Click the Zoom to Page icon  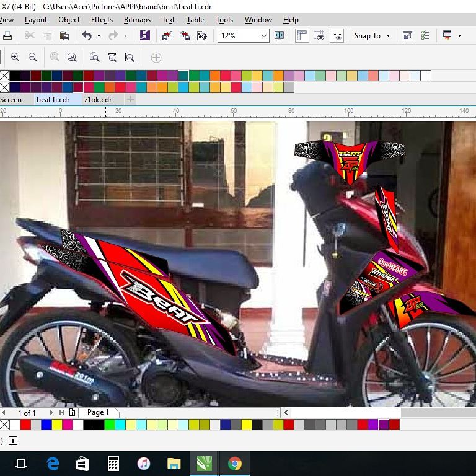click(94, 57)
